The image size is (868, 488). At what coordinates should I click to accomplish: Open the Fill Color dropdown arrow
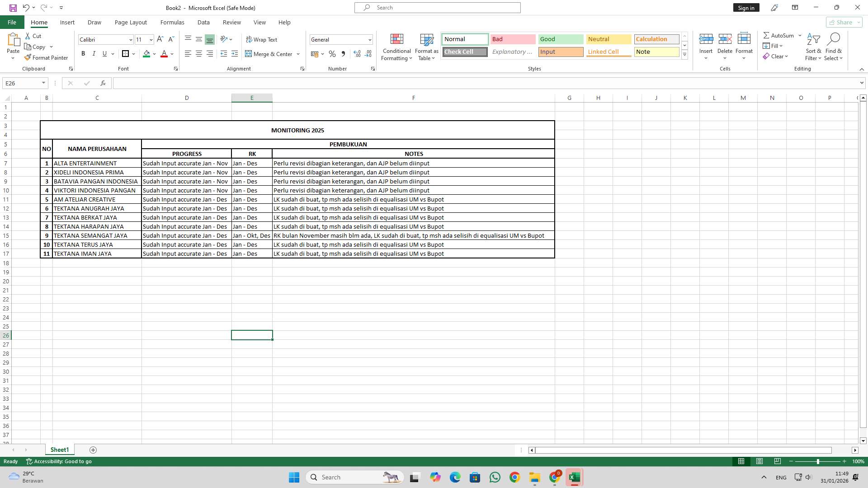(x=154, y=54)
